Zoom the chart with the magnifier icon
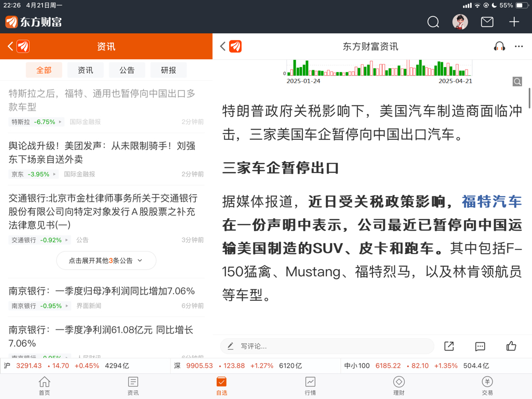The width and height of the screenshot is (532, 399). point(517,82)
